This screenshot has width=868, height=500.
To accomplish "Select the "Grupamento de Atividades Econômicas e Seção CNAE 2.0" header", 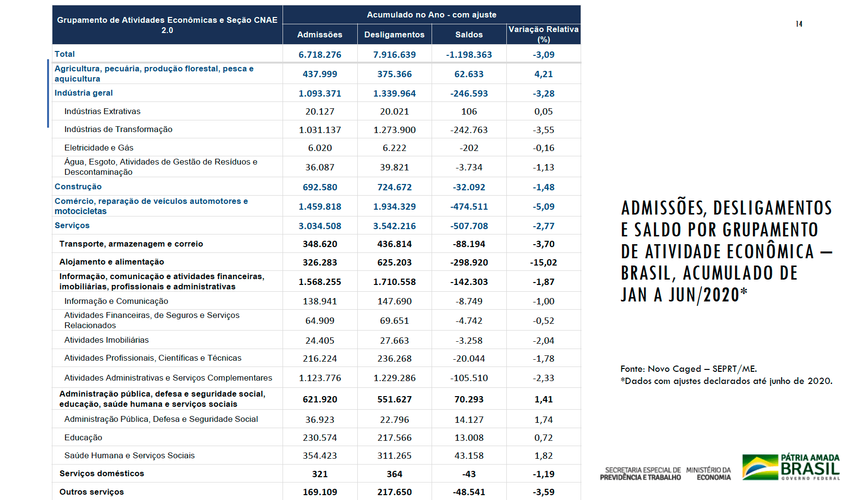I will coord(167,25).
